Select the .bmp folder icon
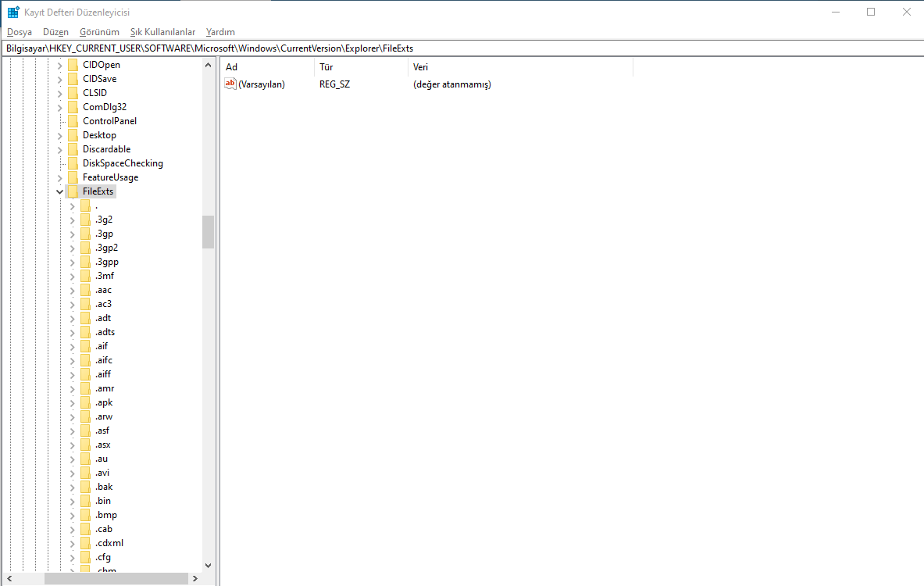Viewport: 924px width, 586px height. (x=85, y=515)
